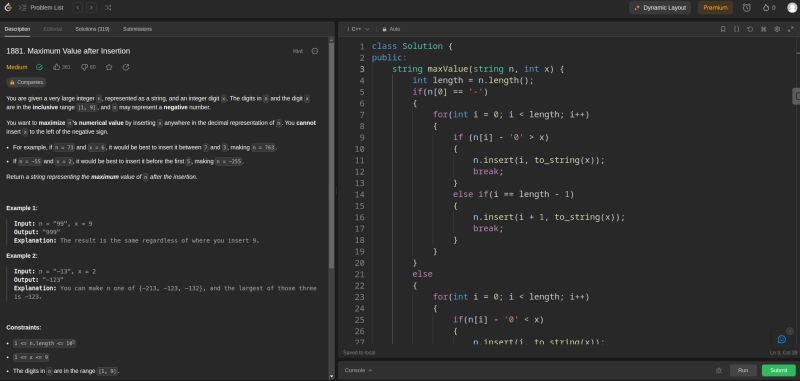Format code with braces icon

point(736,29)
